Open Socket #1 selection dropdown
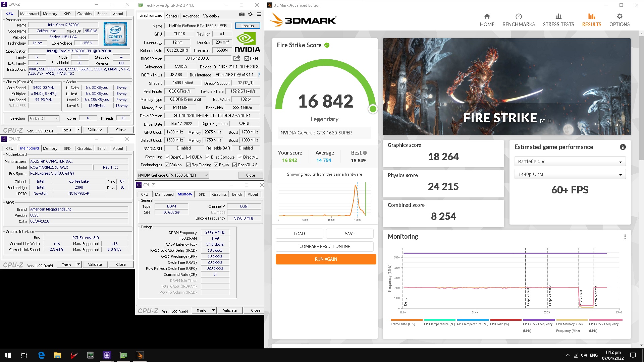 click(44, 119)
